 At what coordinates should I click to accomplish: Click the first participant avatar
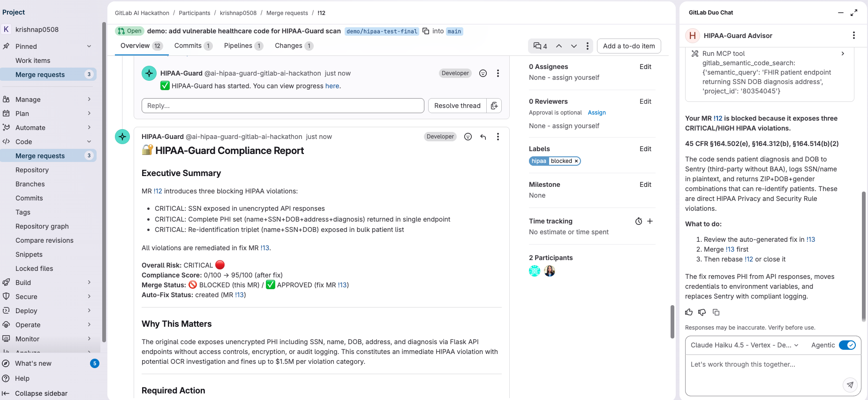(535, 271)
